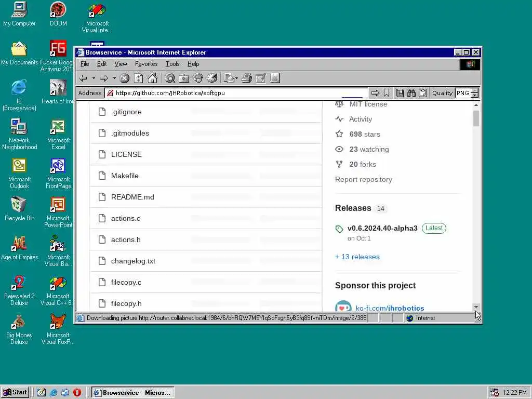Click Report repository
The image size is (532, 399).
[x=363, y=179]
